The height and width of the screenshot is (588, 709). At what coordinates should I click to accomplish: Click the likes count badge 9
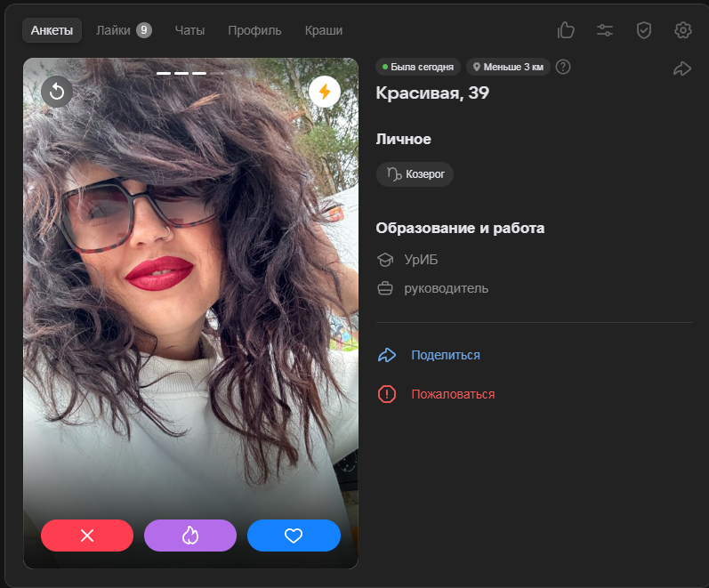pyautogui.click(x=144, y=30)
